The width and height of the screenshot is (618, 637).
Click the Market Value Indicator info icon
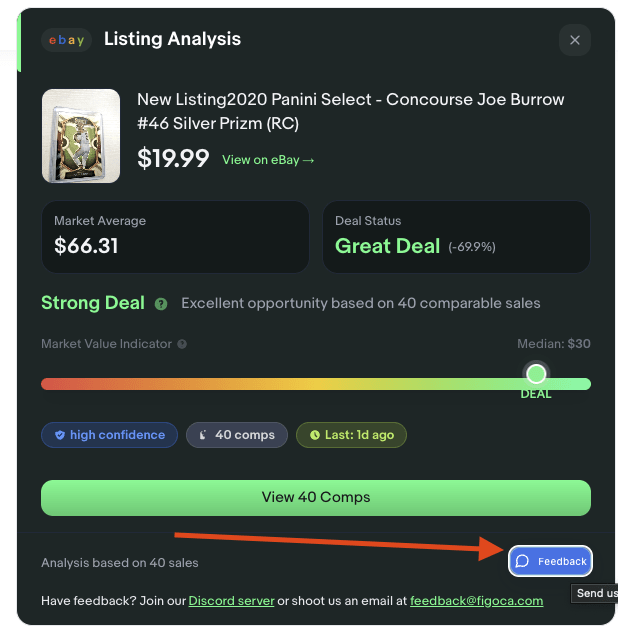click(182, 344)
